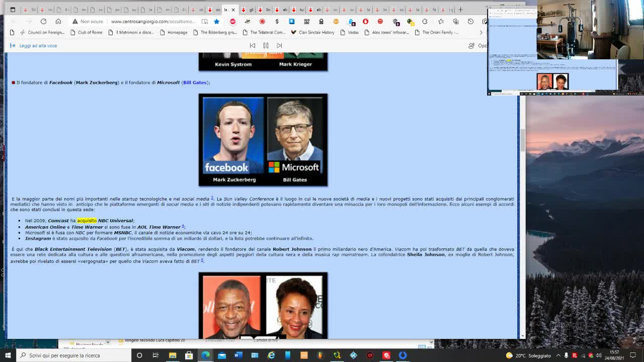Open Mail app on taskbar

[x=222, y=355]
